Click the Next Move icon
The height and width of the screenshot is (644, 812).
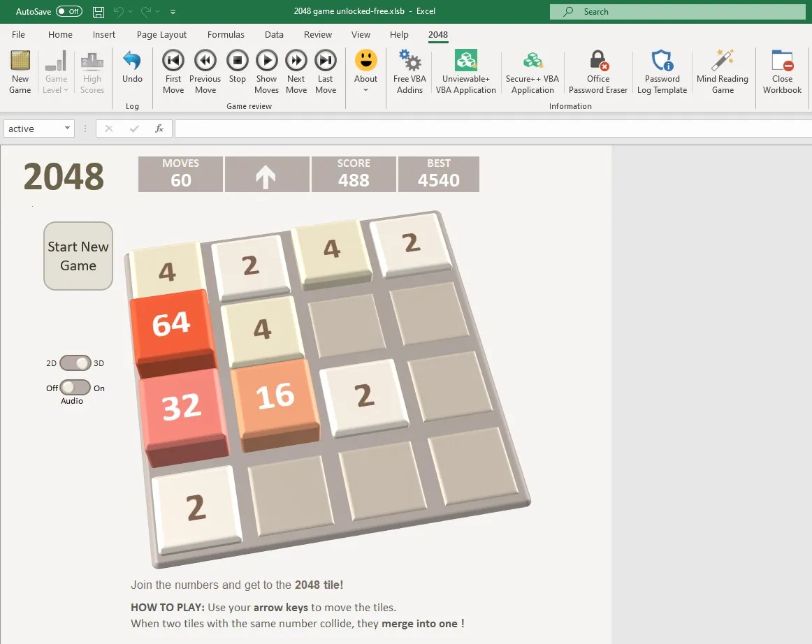[296, 60]
